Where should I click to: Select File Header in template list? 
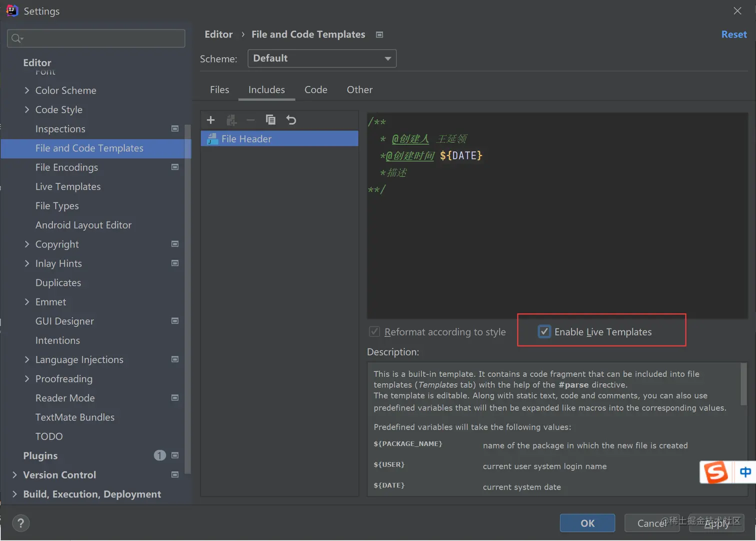click(x=279, y=139)
